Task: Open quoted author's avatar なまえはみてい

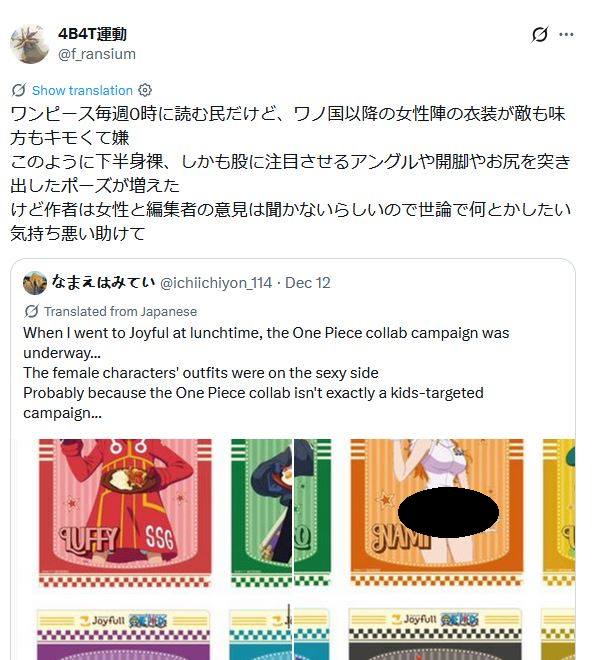Action: pyautogui.click(x=35, y=283)
